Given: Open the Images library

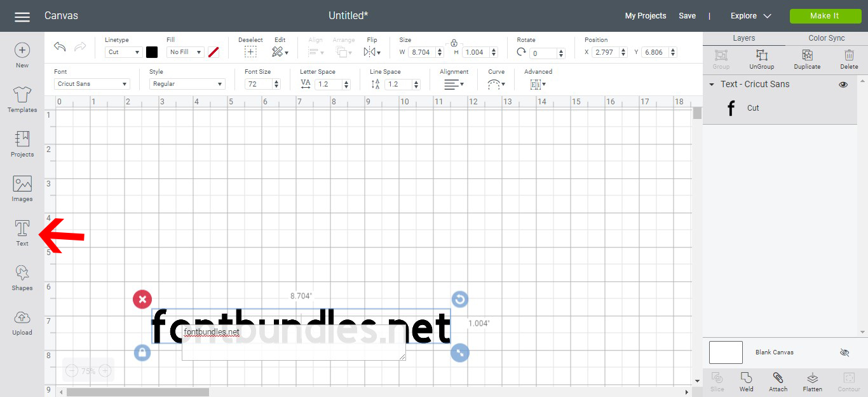Looking at the screenshot, I should click(22, 189).
